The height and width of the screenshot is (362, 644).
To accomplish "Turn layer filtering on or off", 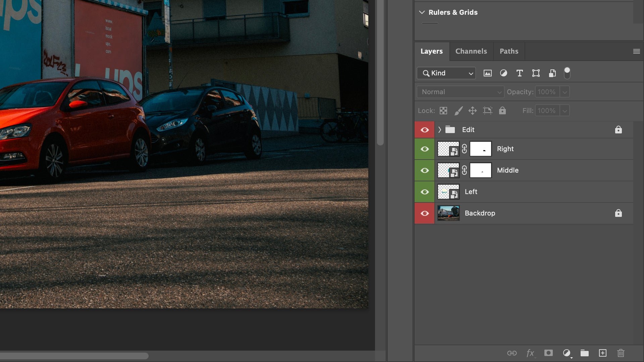I will pyautogui.click(x=567, y=73).
